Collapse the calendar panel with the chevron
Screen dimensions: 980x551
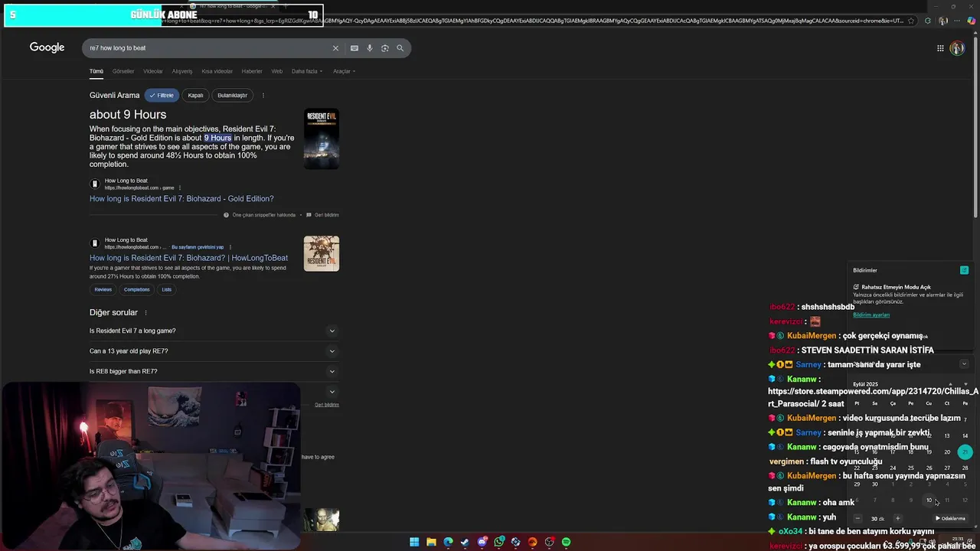[x=964, y=364]
